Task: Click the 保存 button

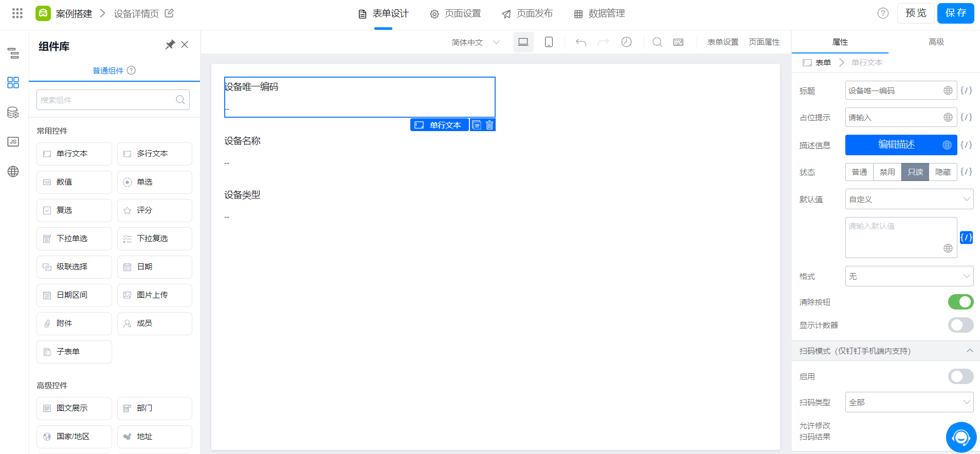Action: [x=956, y=13]
